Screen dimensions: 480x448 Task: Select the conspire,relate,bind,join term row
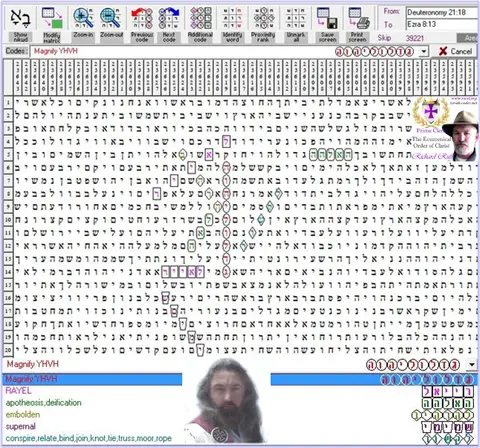pos(88,438)
